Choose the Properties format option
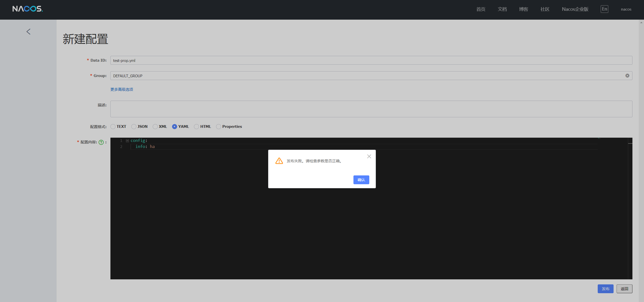Image resolution: width=644 pixels, height=302 pixels. [219, 127]
